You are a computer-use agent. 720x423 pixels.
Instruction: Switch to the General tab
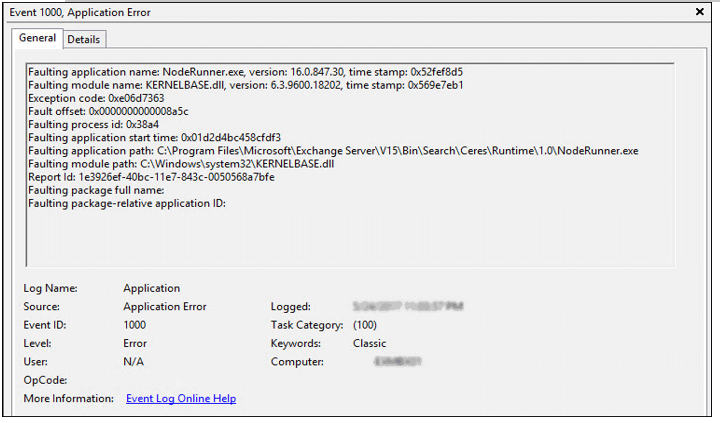point(37,38)
